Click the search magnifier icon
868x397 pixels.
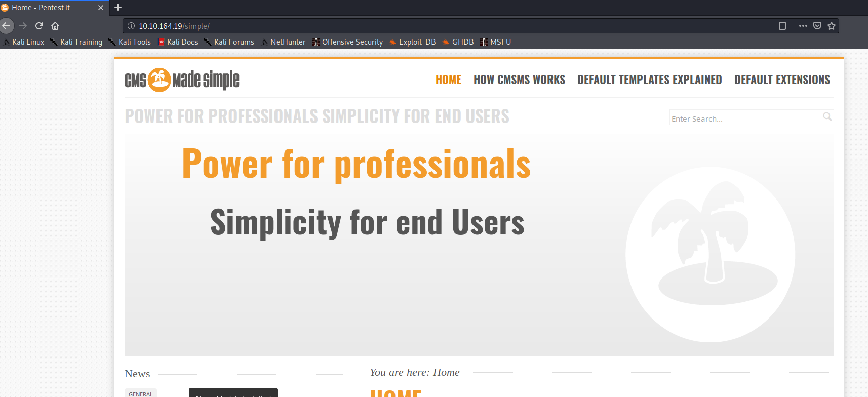[827, 116]
